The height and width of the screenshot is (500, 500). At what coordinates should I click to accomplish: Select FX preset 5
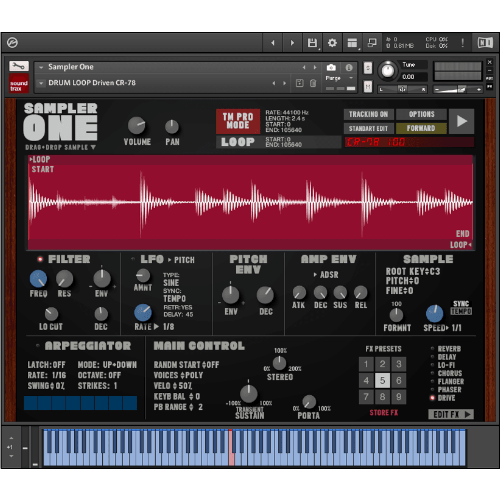382,380
